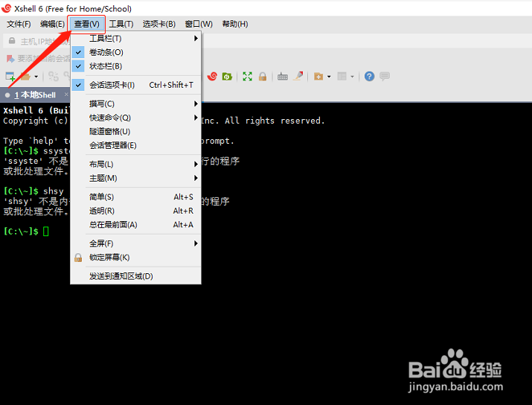Toggle the 卷动条(O) checkmark
532x405 pixels.
[x=135, y=52]
